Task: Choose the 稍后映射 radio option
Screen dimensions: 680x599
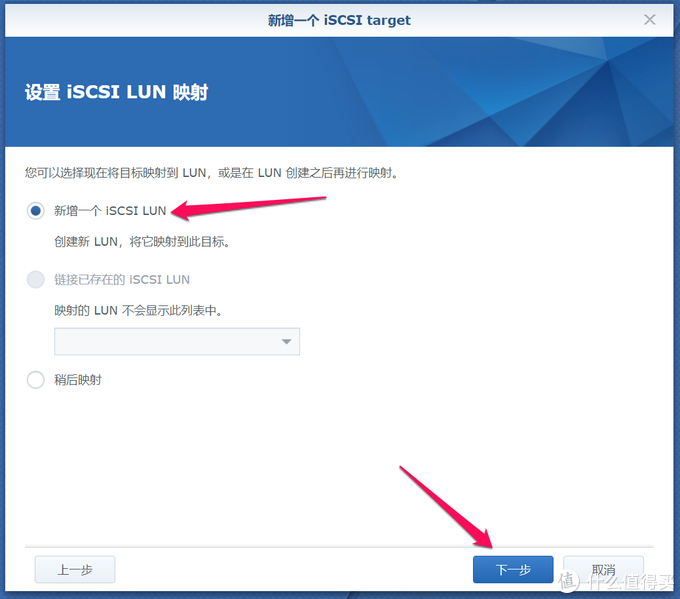Action: point(36,380)
